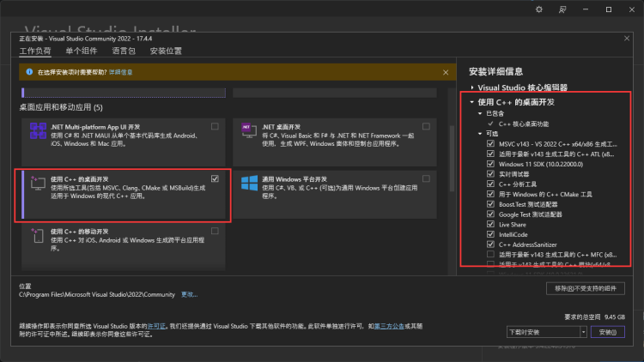Uncheck the Live Share option
Viewport: 644px width, 362px height.
pyautogui.click(x=490, y=224)
